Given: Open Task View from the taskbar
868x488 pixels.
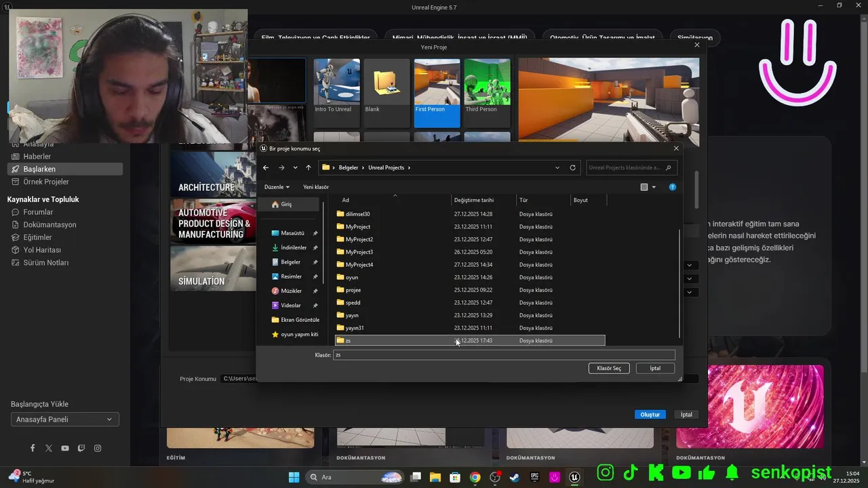Looking at the screenshot, I should (x=416, y=477).
